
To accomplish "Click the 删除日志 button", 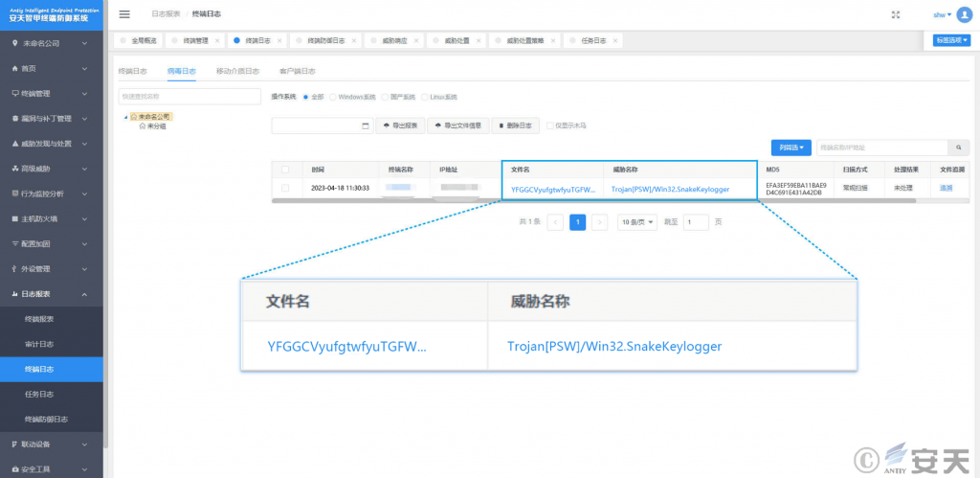I will pos(516,125).
